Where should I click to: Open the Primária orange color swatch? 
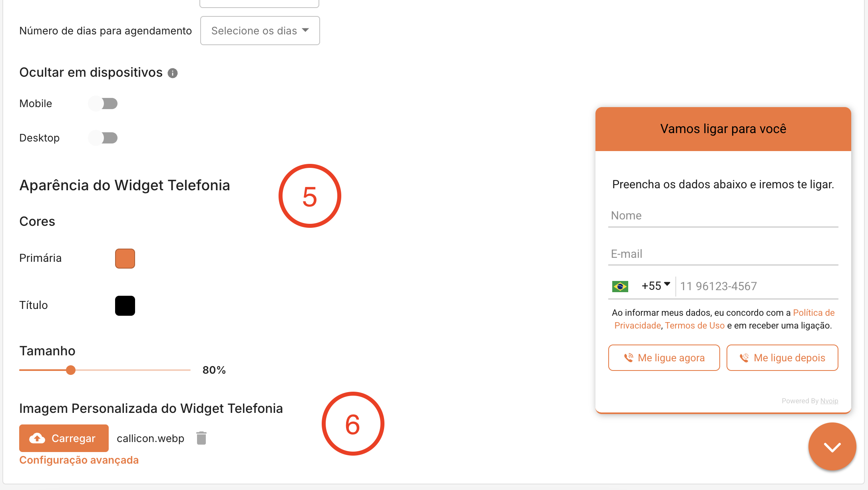[125, 259]
